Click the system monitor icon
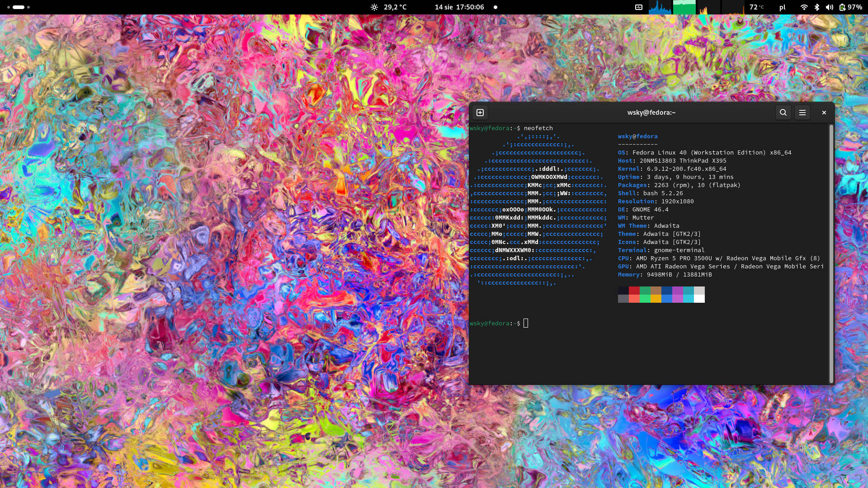This screenshot has width=868, height=488. tap(639, 7)
